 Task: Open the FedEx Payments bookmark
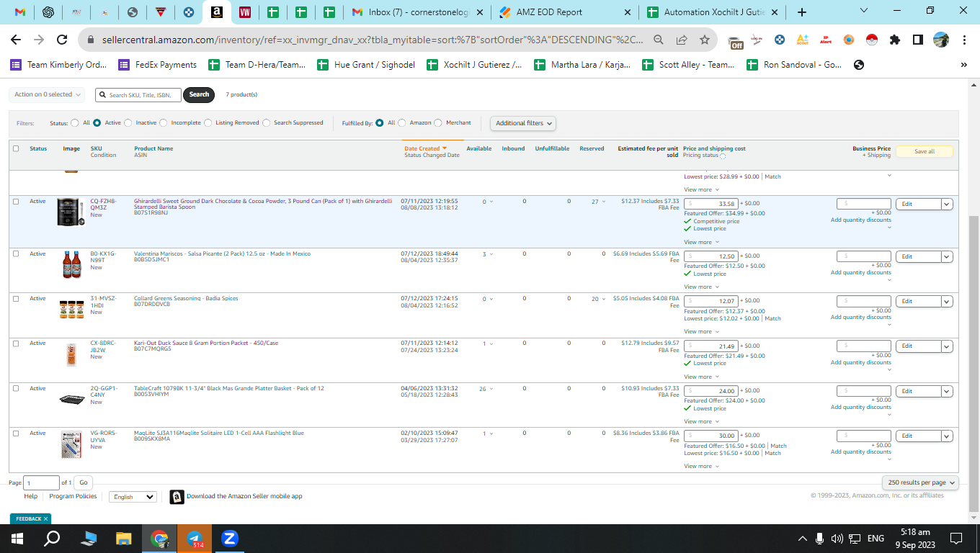pos(157,65)
